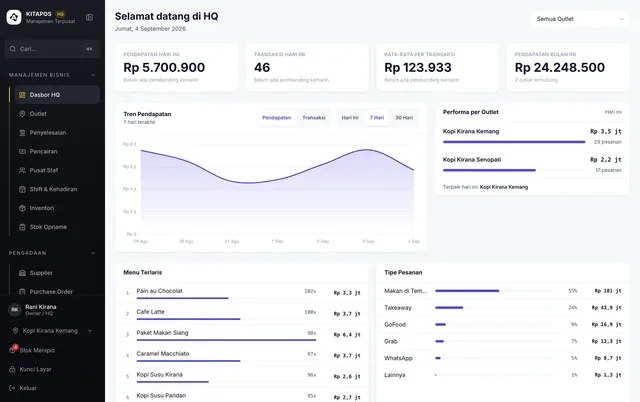Click the Purchase Order icon
The width and height of the screenshot is (640, 402).
pyautogui.click(x=22, y=291)
